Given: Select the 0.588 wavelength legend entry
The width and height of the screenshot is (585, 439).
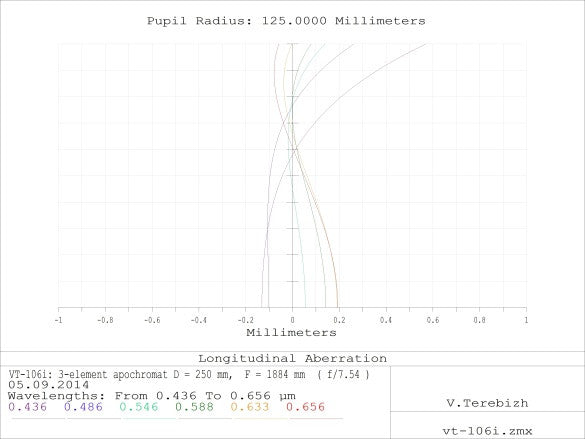Looking at the screenshot, I should coord(194,407).
